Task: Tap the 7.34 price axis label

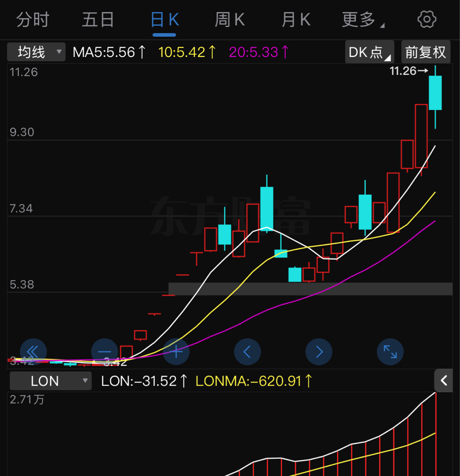Action: tap(21, 209)
